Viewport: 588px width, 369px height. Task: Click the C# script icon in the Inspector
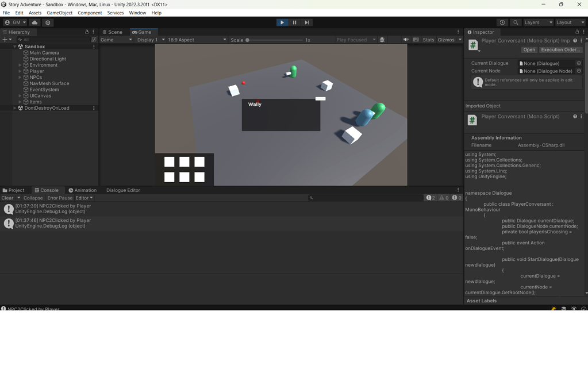(472, 44)
